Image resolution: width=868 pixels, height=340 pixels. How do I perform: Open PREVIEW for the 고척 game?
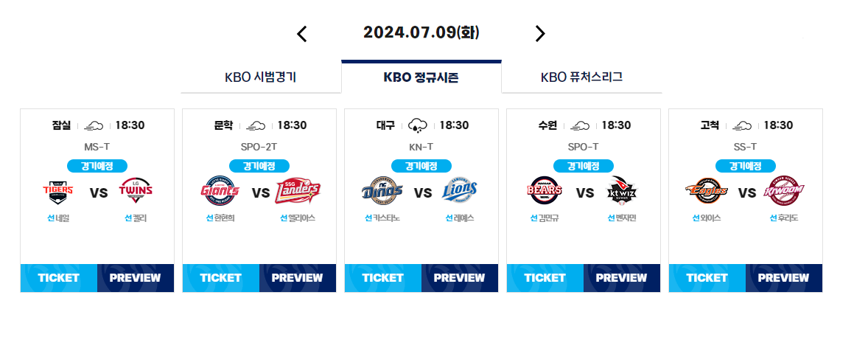(784, 278)
